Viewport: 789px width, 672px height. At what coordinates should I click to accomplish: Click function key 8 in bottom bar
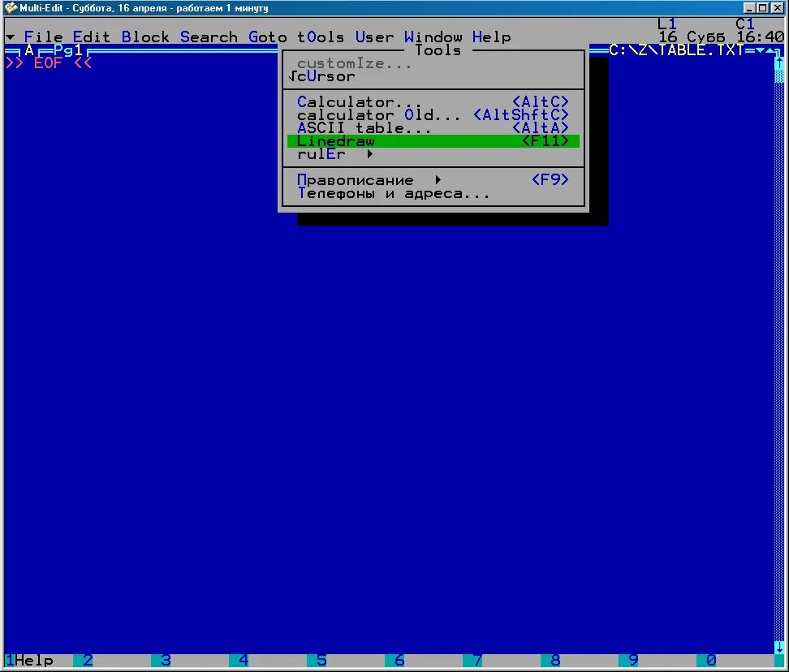555,660
